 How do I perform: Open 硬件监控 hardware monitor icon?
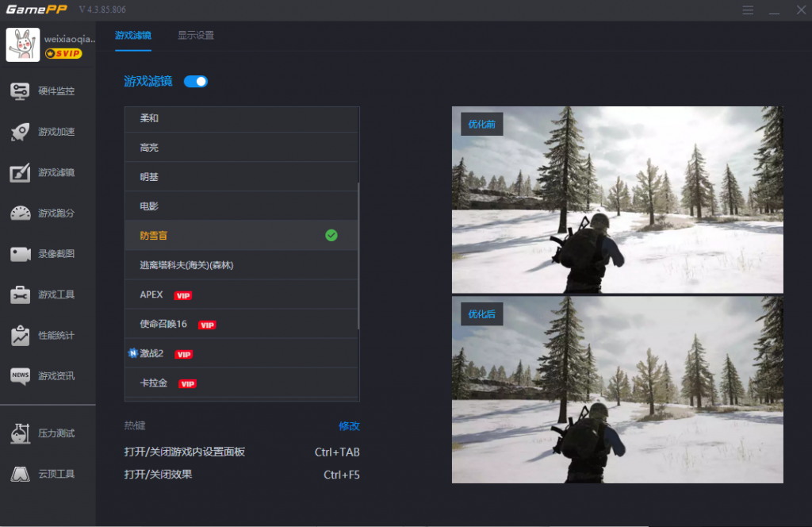pyautogui.click(x=20, y=91)
